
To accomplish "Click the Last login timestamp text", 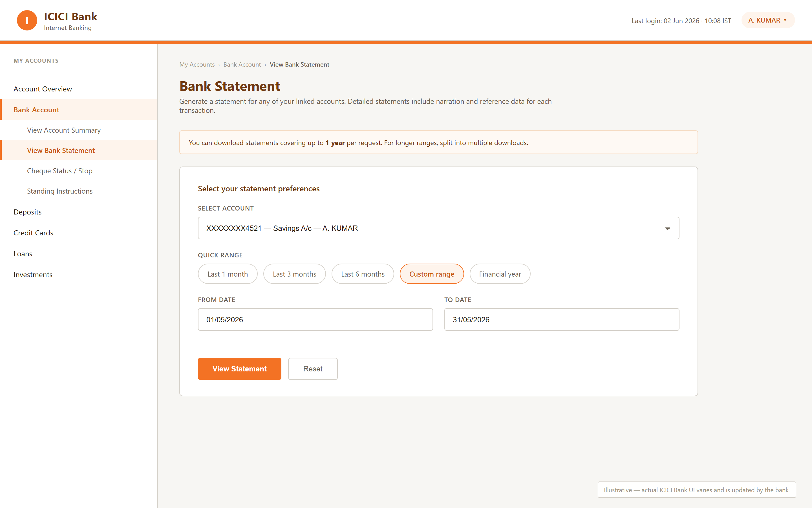I will pyautogui.click(x=681, y=21).
